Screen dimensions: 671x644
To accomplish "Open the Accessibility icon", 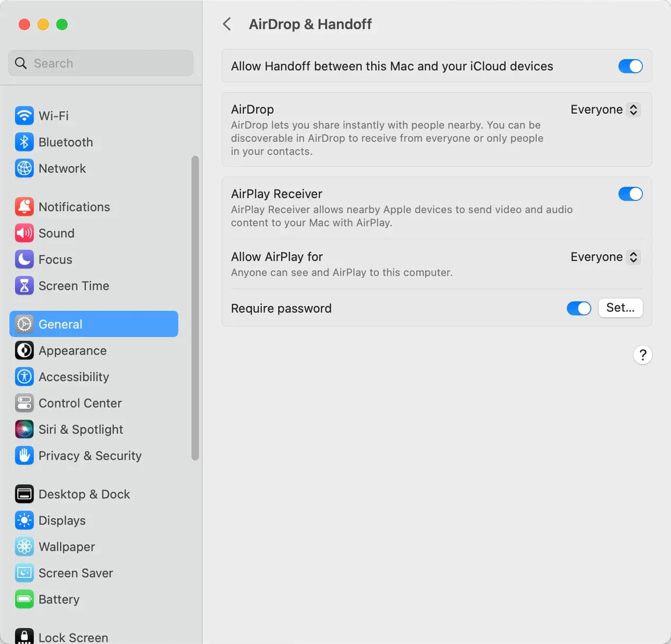I will coord(24,377).
